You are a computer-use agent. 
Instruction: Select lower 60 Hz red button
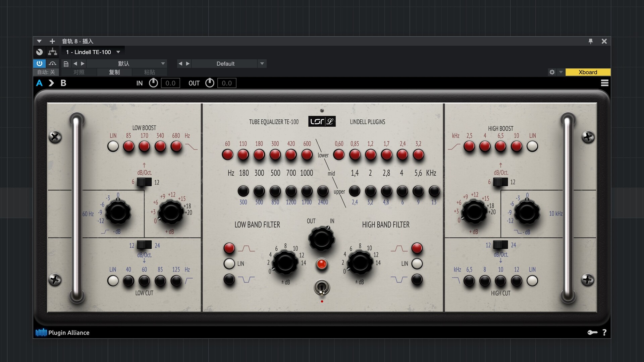[227, 155]
